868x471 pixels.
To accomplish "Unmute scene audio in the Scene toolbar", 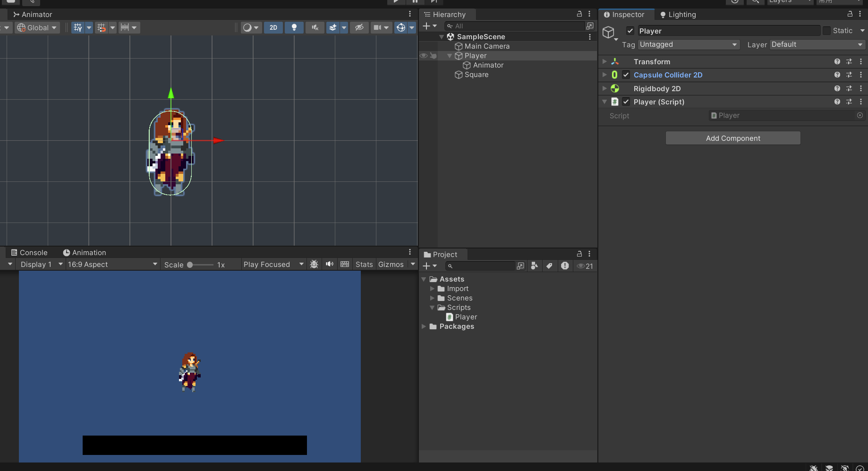I will [x=315, y=27].
